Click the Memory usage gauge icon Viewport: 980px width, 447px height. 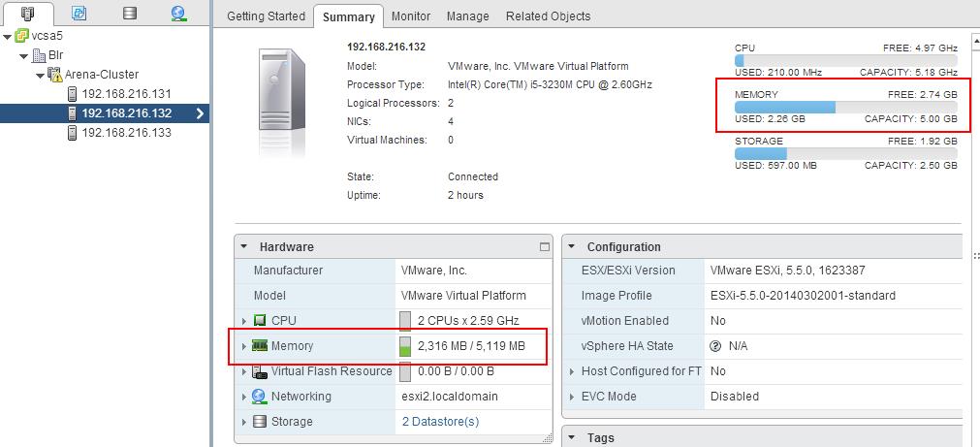pyautogui.click(x=405, y=346)
